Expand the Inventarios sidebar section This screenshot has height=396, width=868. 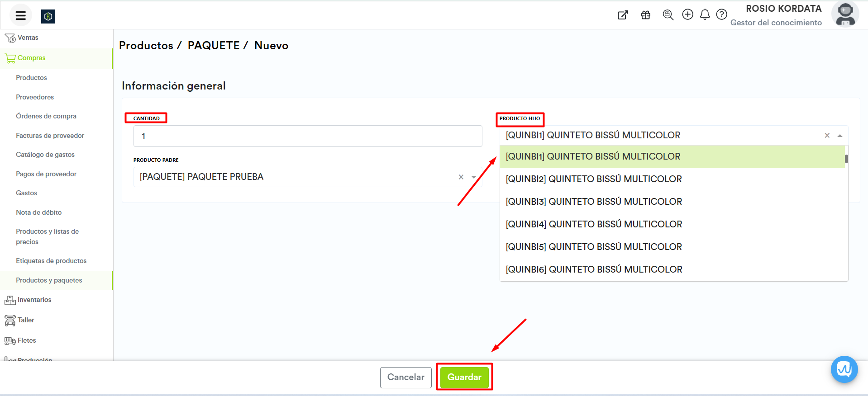click(x=34, y=300)
